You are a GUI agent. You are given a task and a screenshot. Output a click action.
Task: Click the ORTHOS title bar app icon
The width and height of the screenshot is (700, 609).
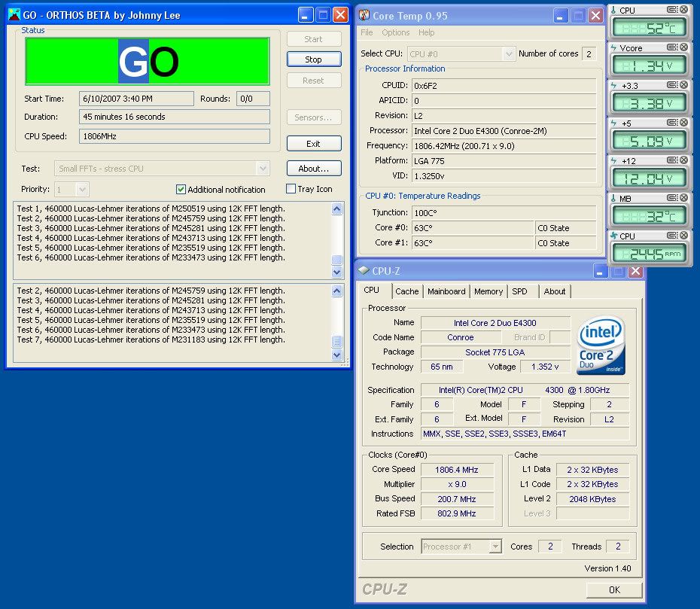coord(14,15)
